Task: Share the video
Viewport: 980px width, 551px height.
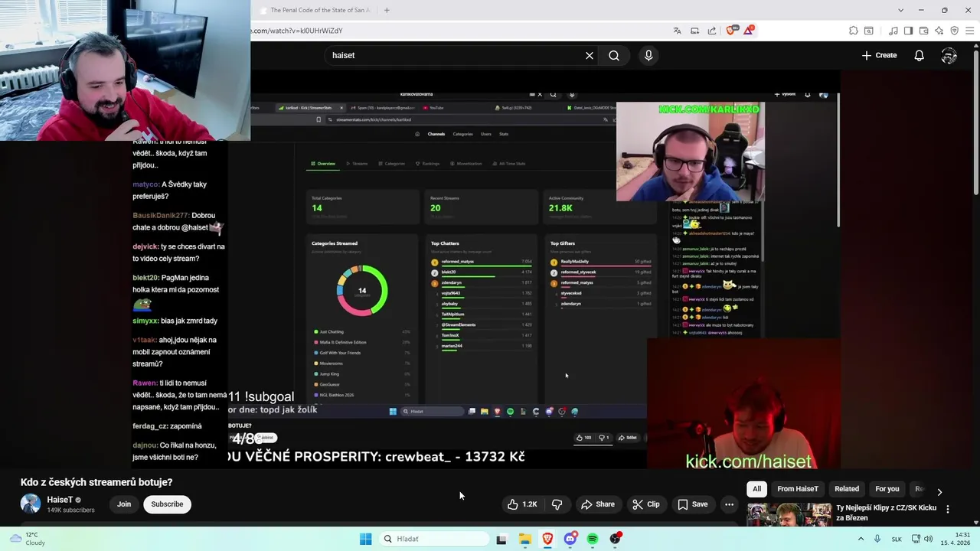Action: click(x=597, y=504)
